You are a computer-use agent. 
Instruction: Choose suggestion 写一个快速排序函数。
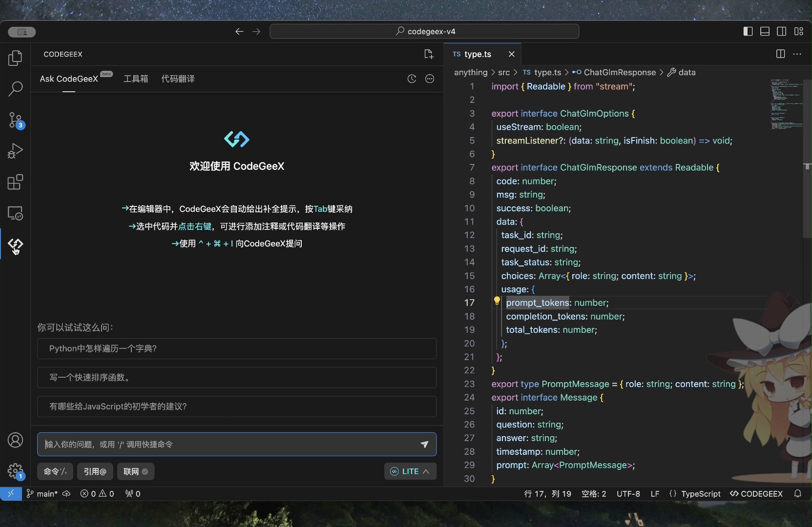click(x=237, y=377)
